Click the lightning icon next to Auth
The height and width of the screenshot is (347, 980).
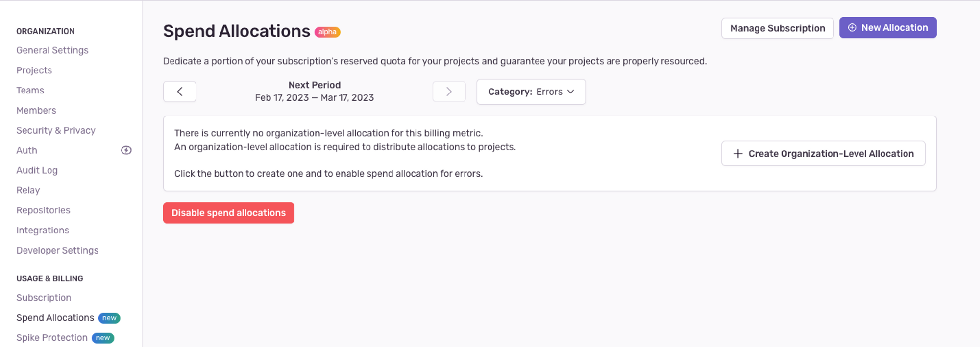[x=126, y=150]
